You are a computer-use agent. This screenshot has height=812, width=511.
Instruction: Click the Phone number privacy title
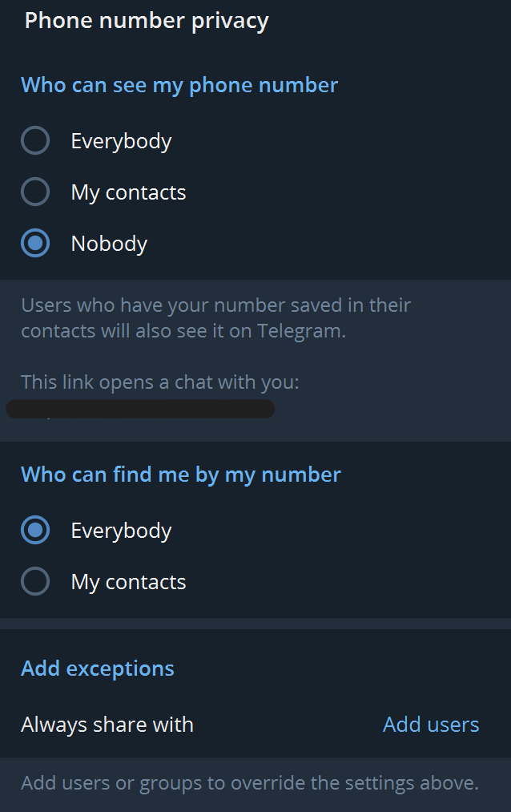point(147,20)
